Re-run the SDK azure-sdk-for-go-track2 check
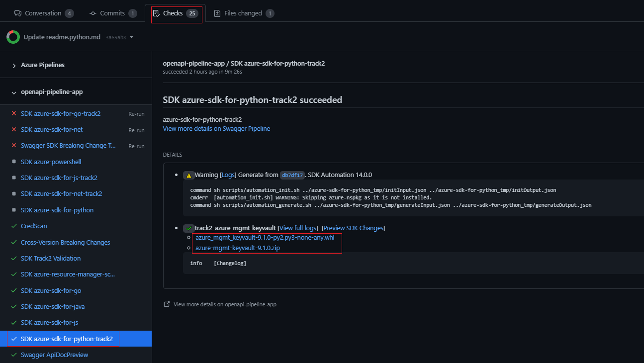 [136, 114]
